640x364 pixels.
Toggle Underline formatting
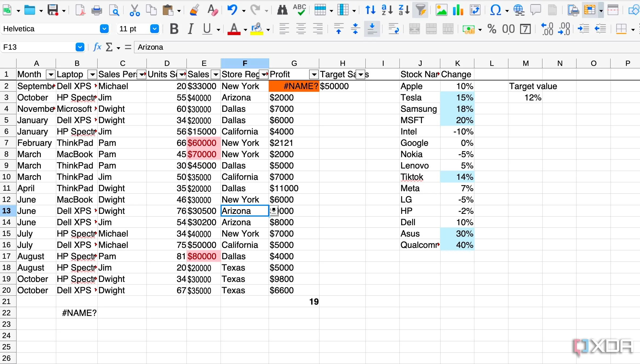click(x=207, y=29)
